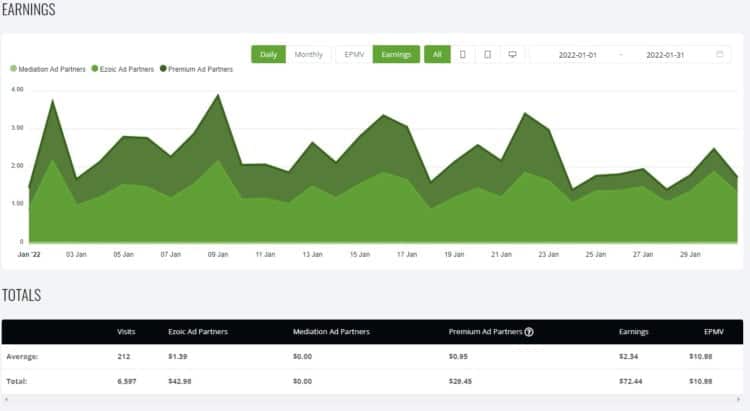The width and height of the screenshot is (750, 411).
Task: Click the Earnings column header
Action: pos(633,332)
